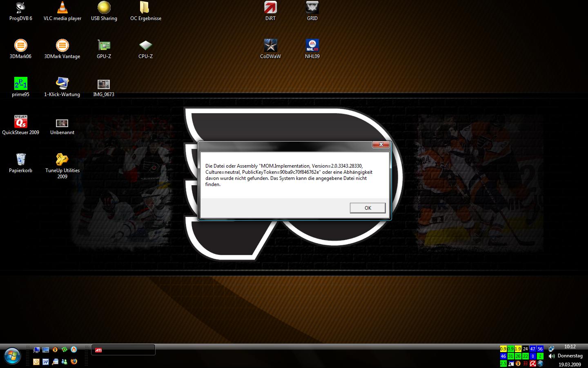Open the Windows Start menu orb

[x=12, y=356]
